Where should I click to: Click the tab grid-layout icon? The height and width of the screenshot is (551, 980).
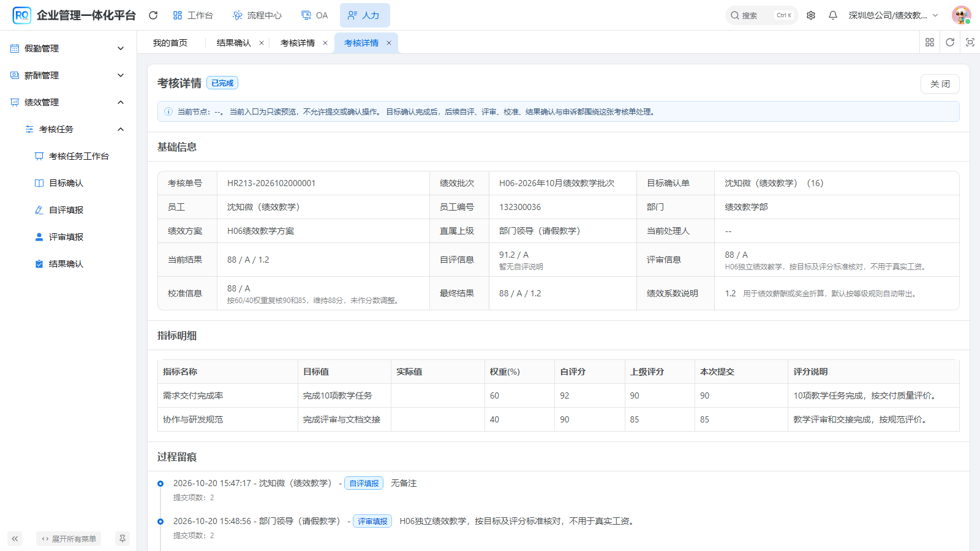click(930, 42)
